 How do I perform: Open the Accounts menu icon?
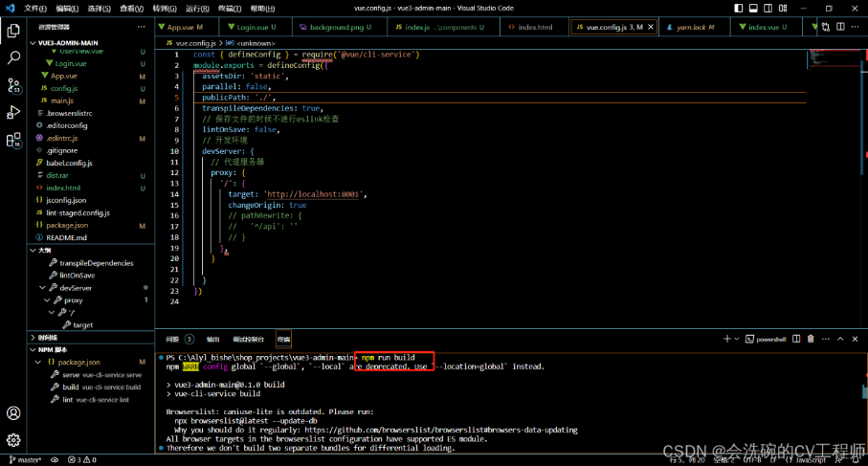click(13, 413)
